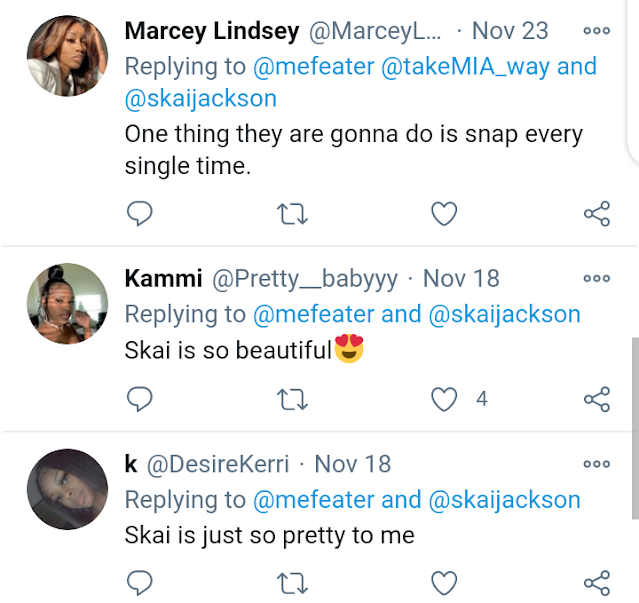
Task: Visit @skaijackson mention in Kammi's reply
Action: (504, 314)
